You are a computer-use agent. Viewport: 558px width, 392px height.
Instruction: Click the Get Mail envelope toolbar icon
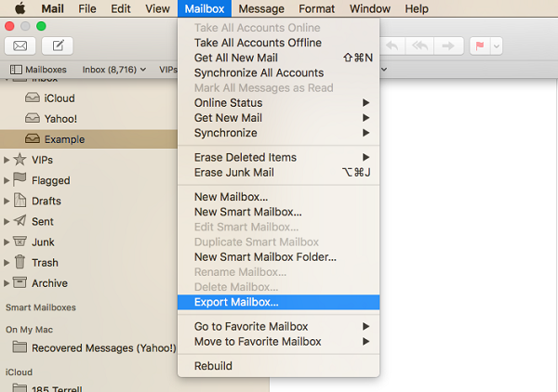(20, 46)
